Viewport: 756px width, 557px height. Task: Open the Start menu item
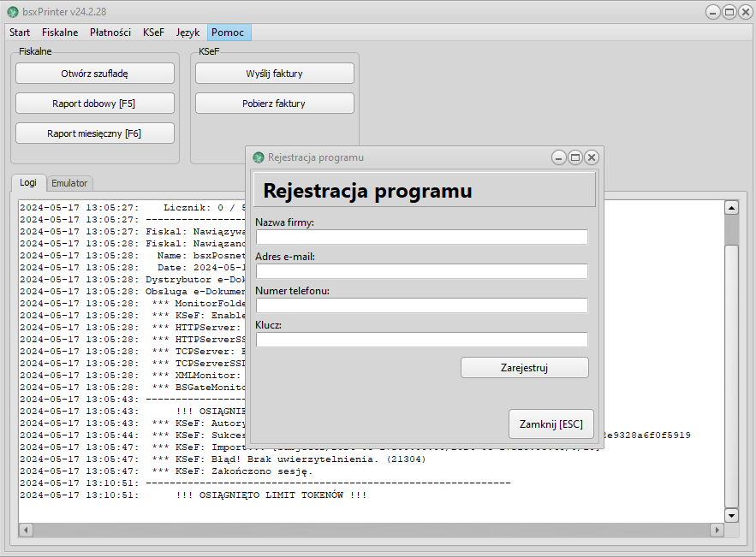20,33
